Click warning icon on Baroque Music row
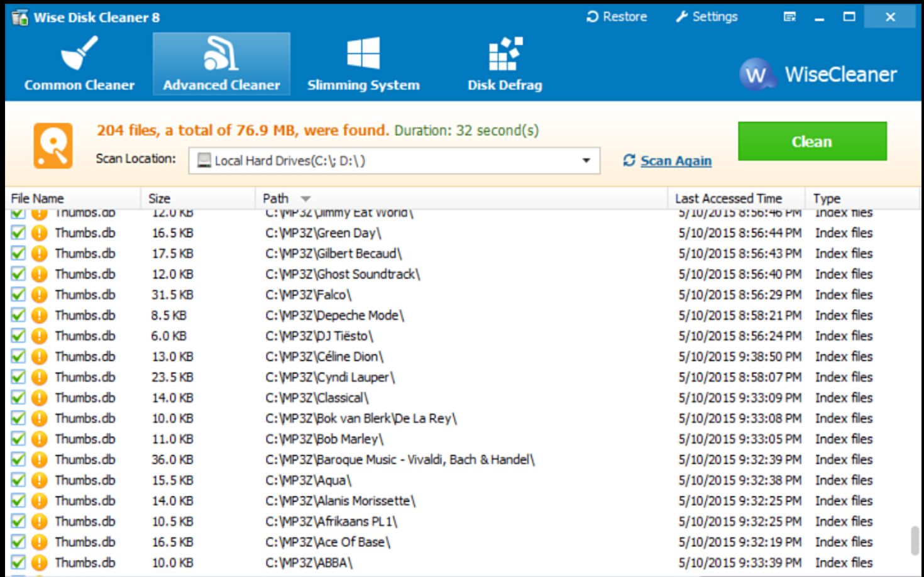 point(40,459)
